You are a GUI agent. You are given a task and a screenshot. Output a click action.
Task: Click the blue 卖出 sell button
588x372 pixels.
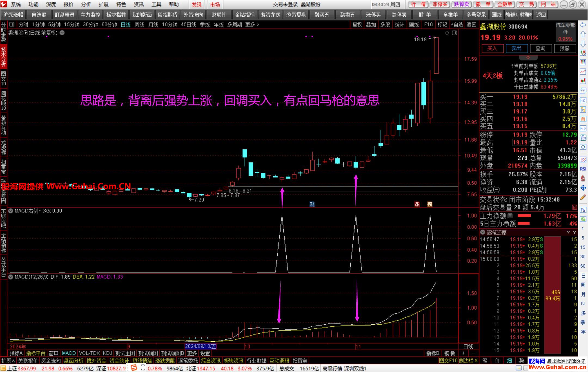(516, 48)
